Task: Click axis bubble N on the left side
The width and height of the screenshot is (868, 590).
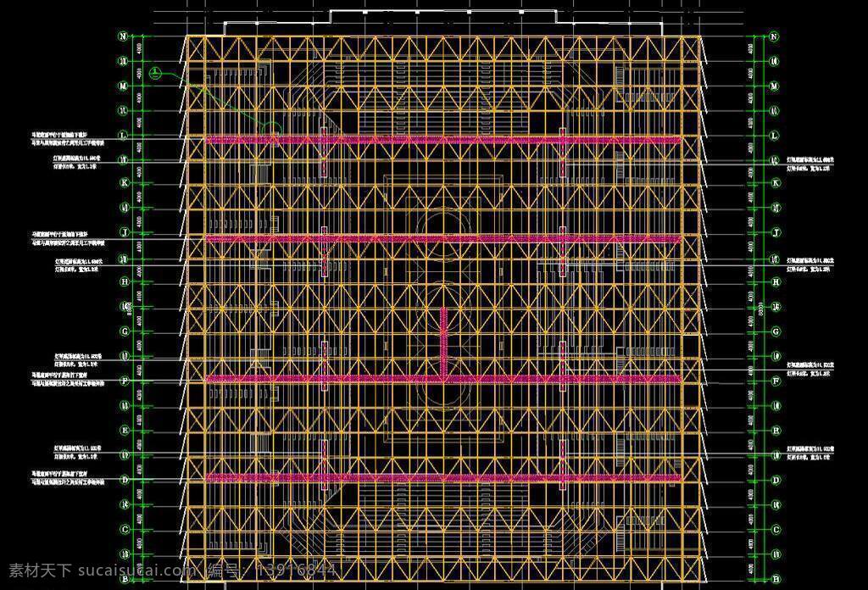Action: tap(124, 36)
